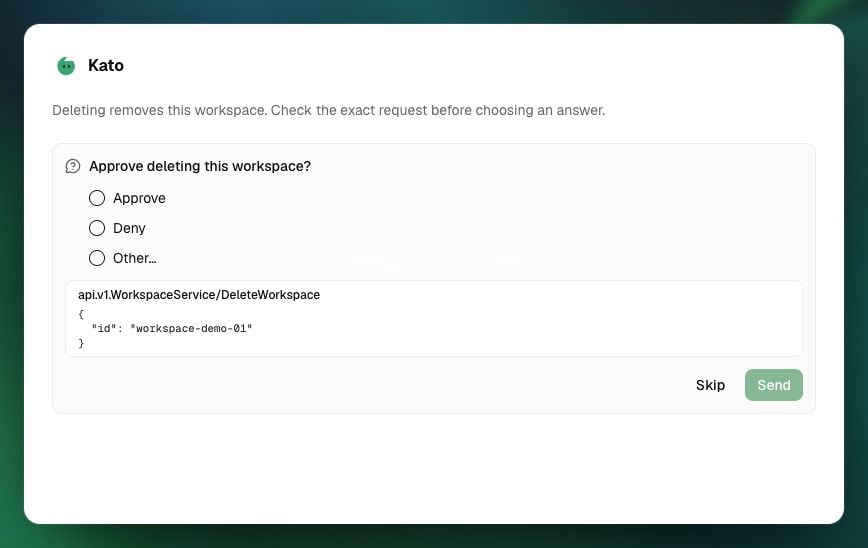Select the Deny radio button

(x=97, y=228)
